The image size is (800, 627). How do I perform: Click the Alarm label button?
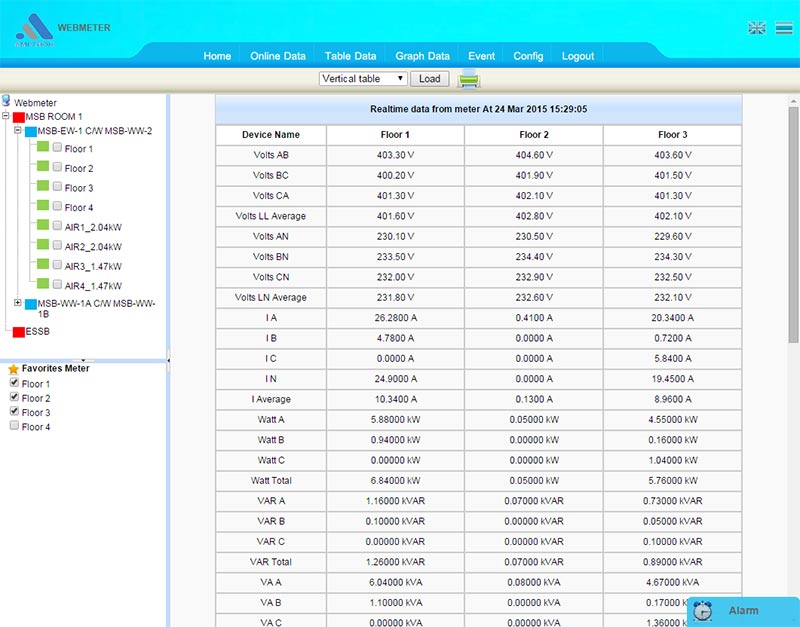tap(743, 611)
